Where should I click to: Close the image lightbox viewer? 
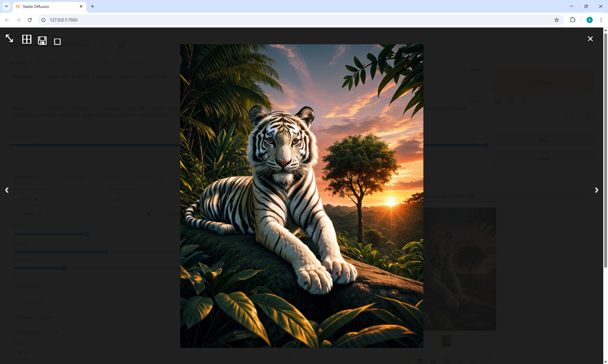(x=590, y=39)
